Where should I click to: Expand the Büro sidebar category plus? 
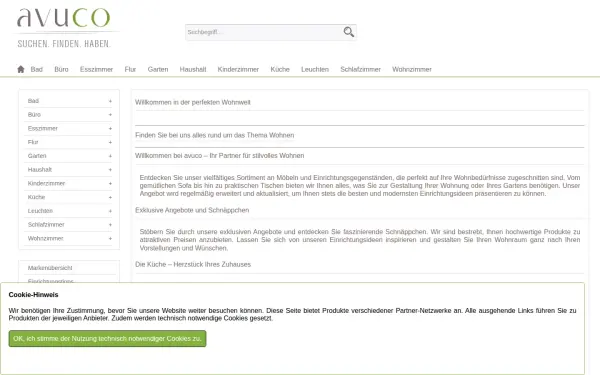pos(110,115)
